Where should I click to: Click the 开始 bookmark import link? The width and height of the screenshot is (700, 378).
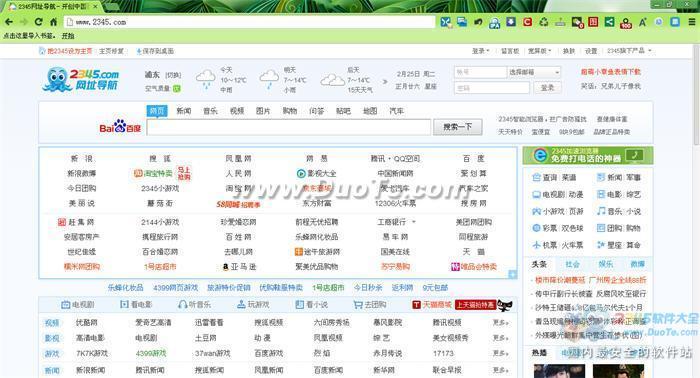pyautogui.click(x=68, y=36)
